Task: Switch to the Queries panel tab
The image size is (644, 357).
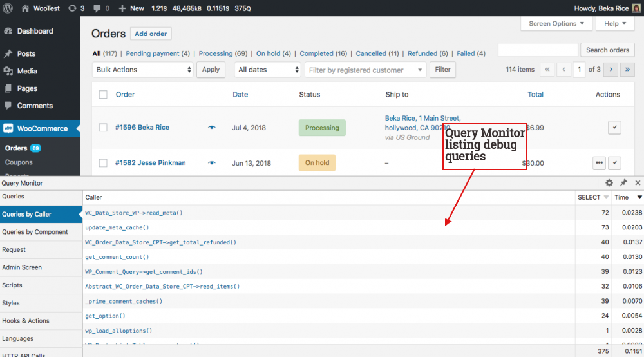Action: [x=41, y=197]
